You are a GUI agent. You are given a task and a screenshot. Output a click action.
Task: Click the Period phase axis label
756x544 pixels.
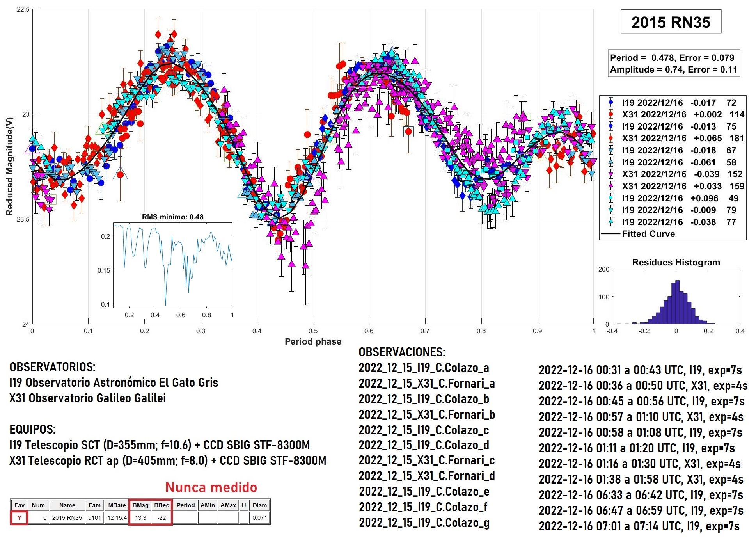313,341
